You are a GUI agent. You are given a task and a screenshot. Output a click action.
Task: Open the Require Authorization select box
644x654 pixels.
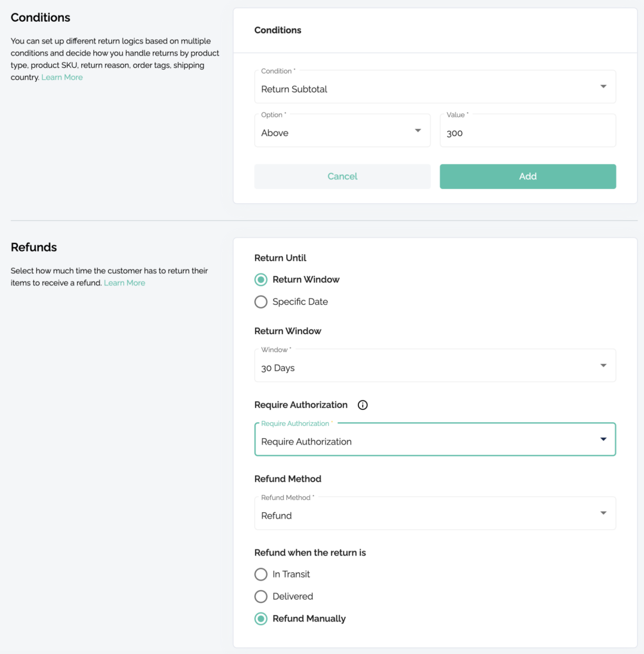[435, 439]
